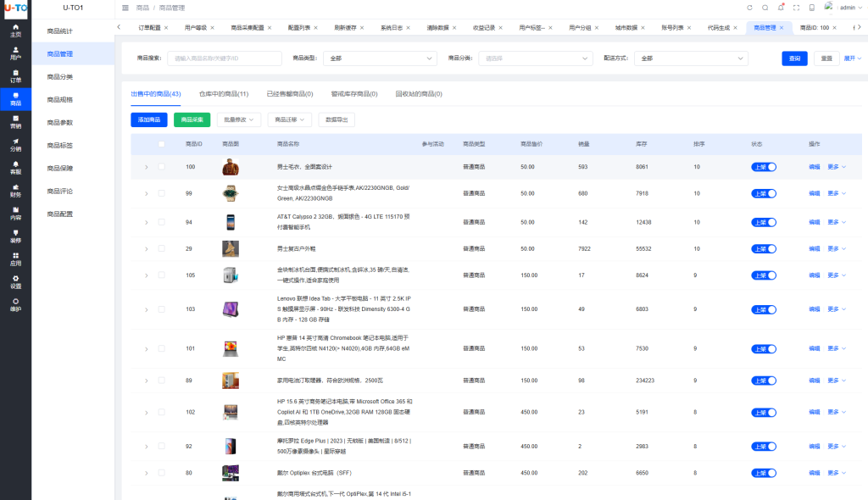
Task: Expand the row for product 101
Action: tap(146, 349)
